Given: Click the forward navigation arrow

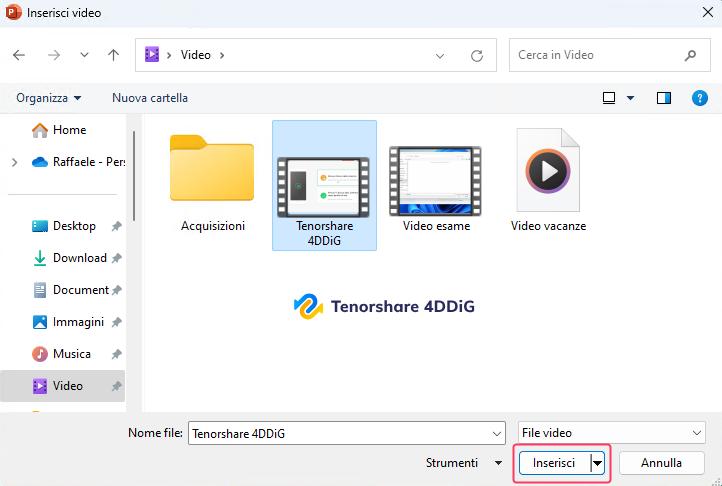Looking at the screenshot, I should click(x=54, y=55).
